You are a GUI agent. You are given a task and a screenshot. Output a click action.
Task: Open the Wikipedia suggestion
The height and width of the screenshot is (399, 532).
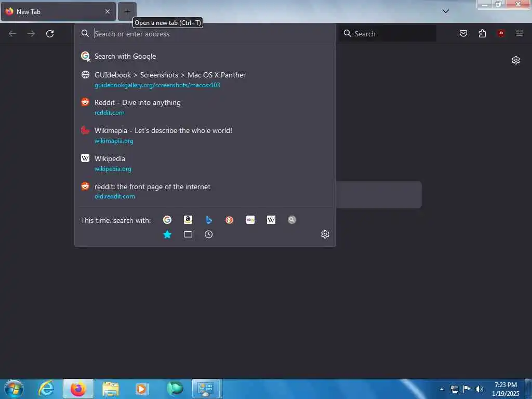[x=205, y=163]
